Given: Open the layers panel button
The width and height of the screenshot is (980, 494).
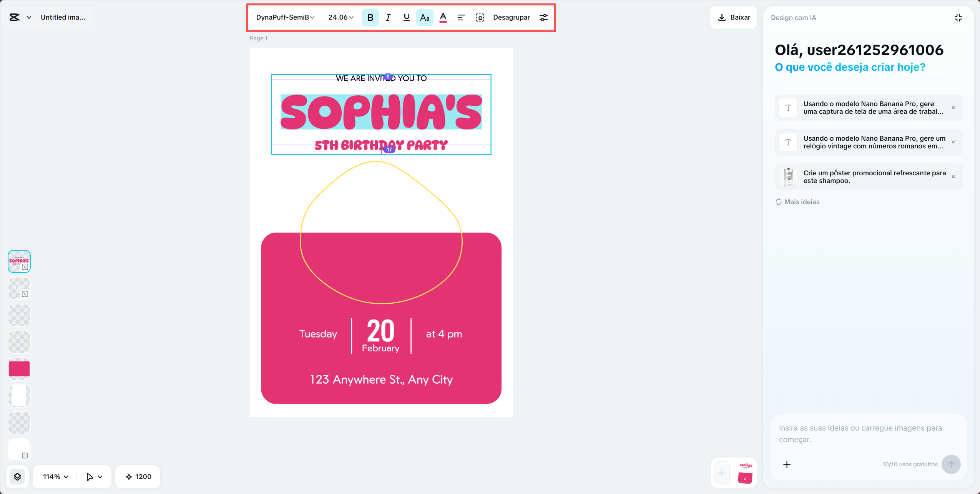Looking at the screenshot, I should 18,477.
